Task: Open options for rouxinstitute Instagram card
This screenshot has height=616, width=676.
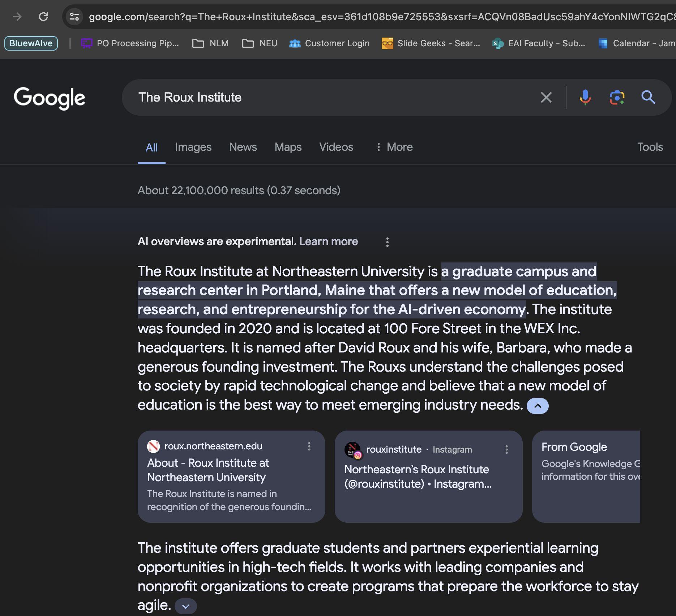Action: (x=506, y=449)
